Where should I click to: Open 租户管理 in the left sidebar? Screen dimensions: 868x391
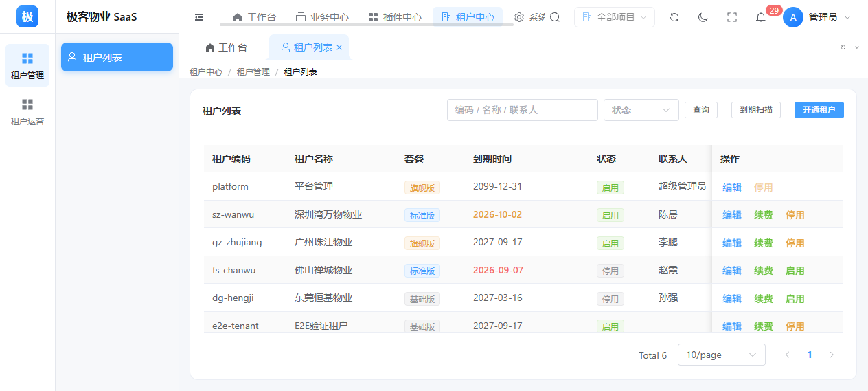tap(27, 65)
